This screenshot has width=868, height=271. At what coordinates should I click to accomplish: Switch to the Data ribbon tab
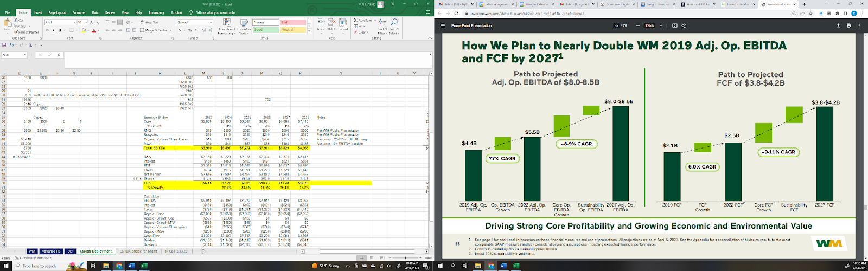[x=95, y=12]
